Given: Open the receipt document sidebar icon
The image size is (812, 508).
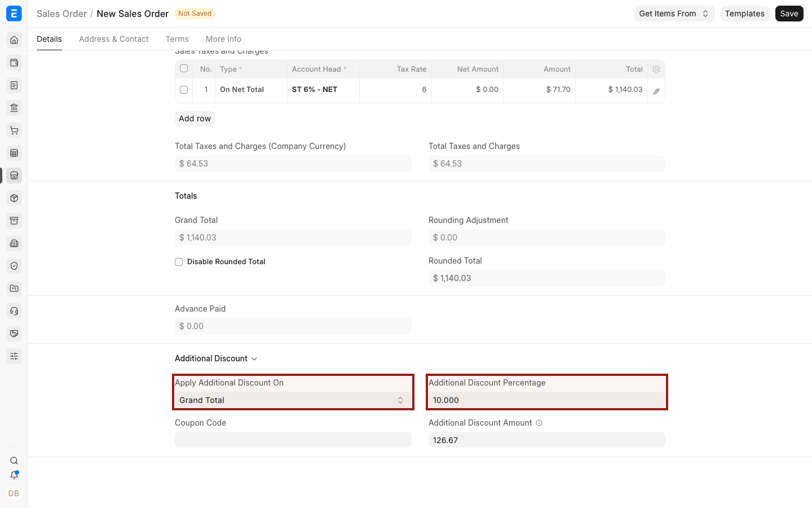Looking at the screenshot, I should tap(14, 85).
